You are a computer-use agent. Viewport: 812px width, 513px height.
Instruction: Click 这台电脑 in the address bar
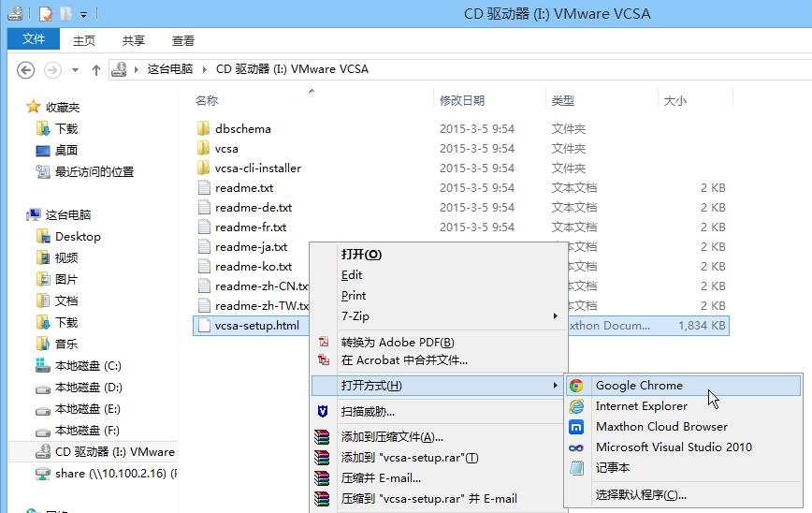tap(170, 69)
